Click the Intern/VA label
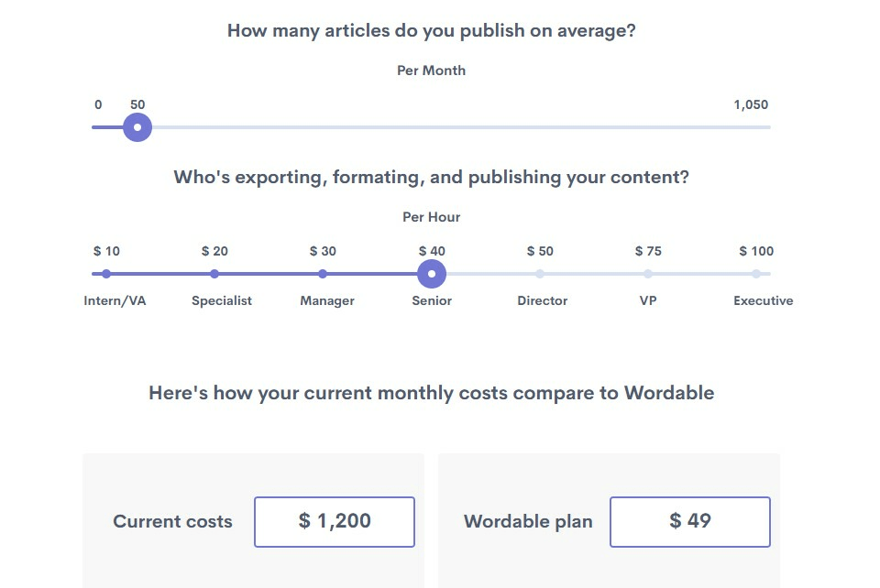The image size is (880, 588). pos(115,301)
